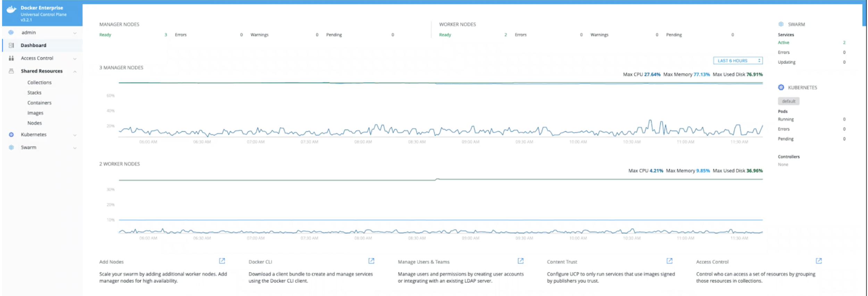Click Kubernetes pods Running label
The width and height of the screenshot is (868, 296).
[786, 119]
